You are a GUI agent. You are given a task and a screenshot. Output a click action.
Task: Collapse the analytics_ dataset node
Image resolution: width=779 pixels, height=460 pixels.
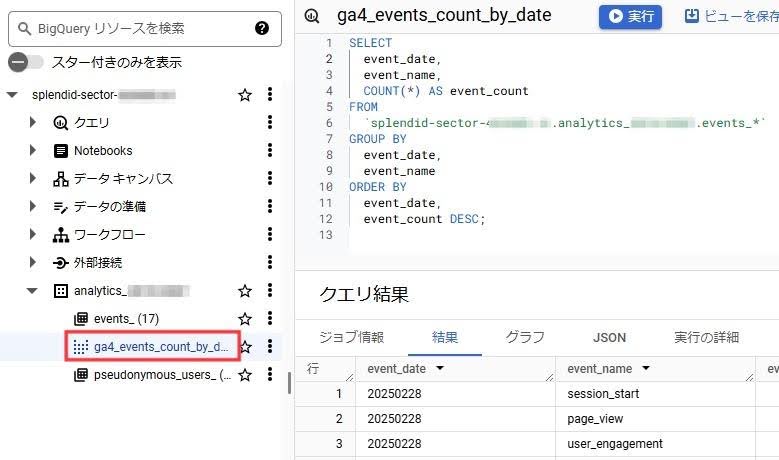pos(32,291)
